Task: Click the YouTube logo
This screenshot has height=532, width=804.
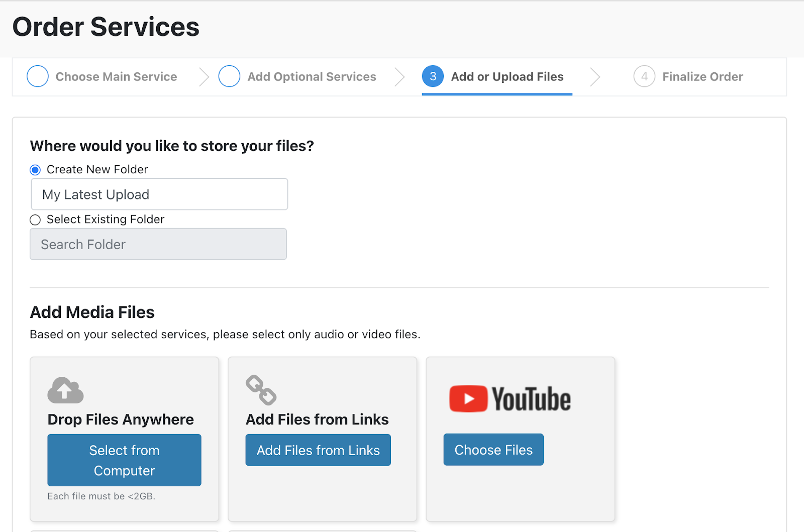Action: (510, 399)
